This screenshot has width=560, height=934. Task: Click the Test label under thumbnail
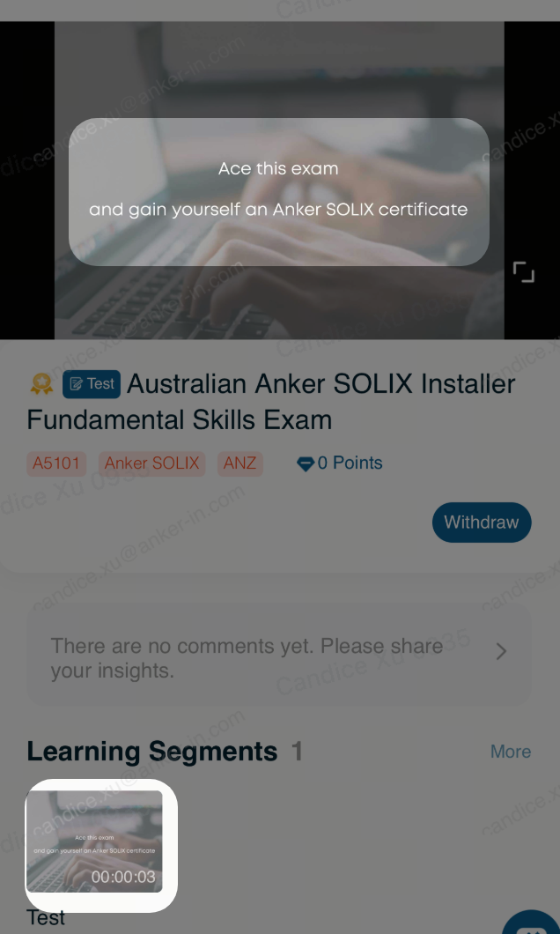coord(46,918)
